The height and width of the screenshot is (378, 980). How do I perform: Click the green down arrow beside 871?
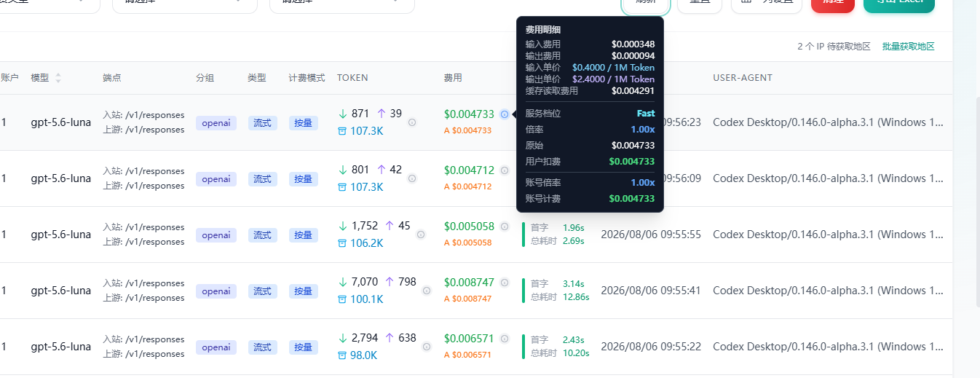(343, 114)
